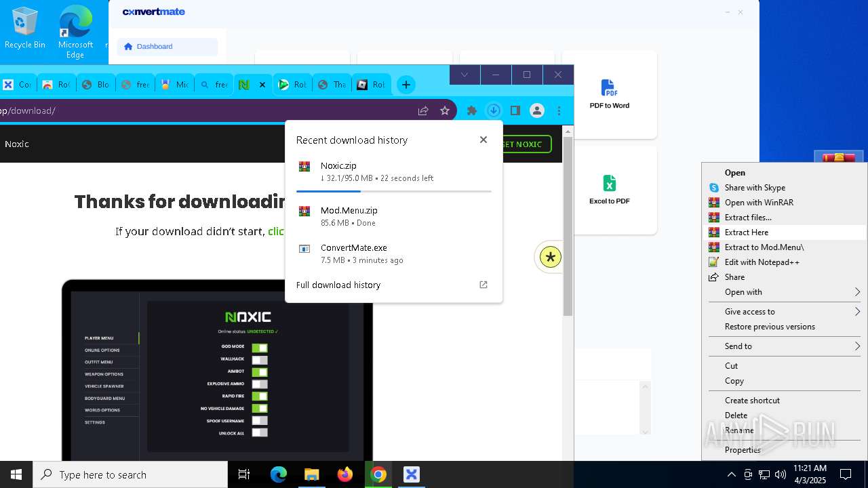Toggle Aimbot switch in Noxic screenshot
Viewport: 868px width, 488px height.
pos(260,372)
